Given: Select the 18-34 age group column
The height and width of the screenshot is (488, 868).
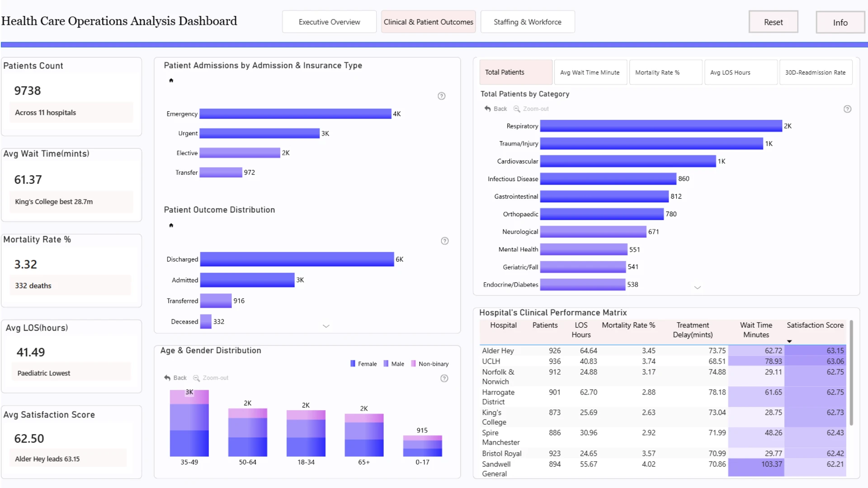Looking at the screenshot, I should (x=306, y=433).
